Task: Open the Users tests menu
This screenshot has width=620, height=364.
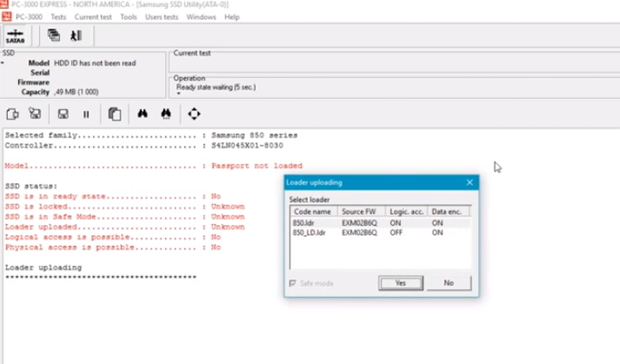Action: (161, 17)
